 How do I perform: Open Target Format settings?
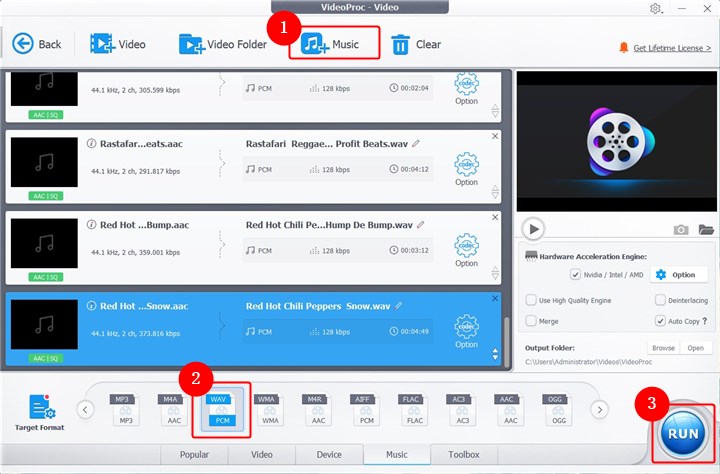coord(40,412)
